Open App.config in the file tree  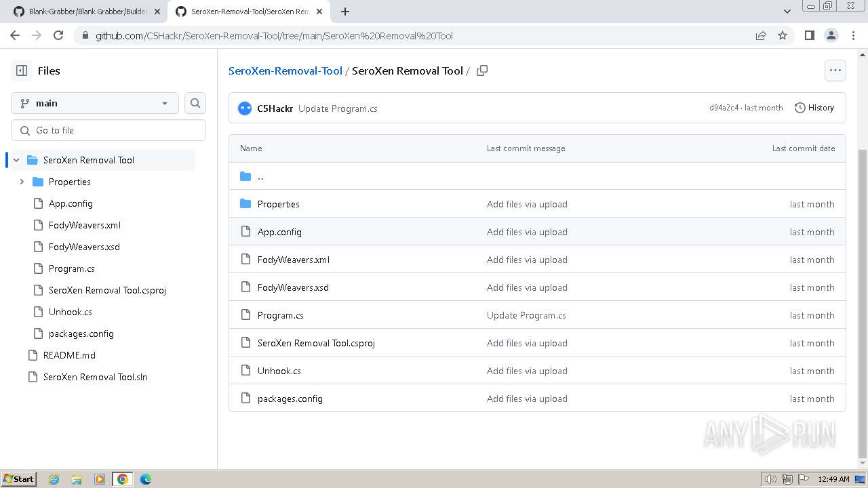71,203
